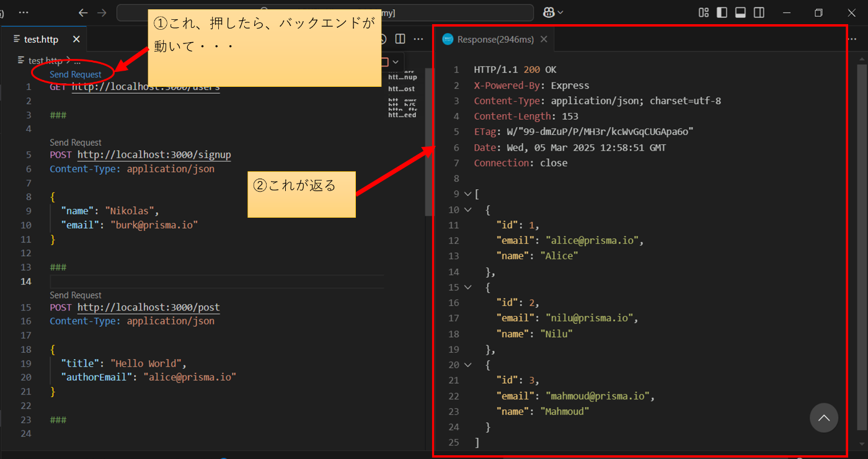Viewport: 868px width, 459px height.
Task: Click the split editor icon
Action: pos(401,39)
